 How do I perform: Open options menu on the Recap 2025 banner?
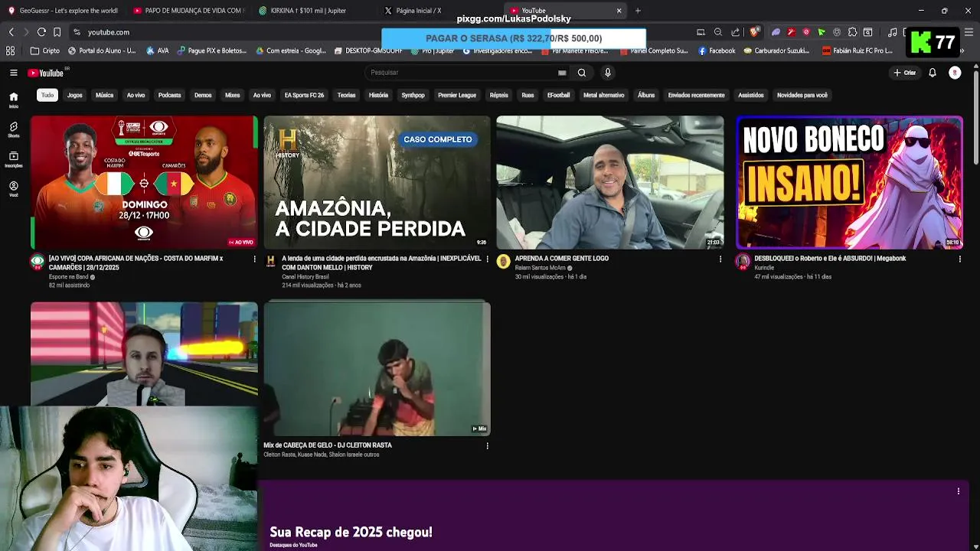958,491
